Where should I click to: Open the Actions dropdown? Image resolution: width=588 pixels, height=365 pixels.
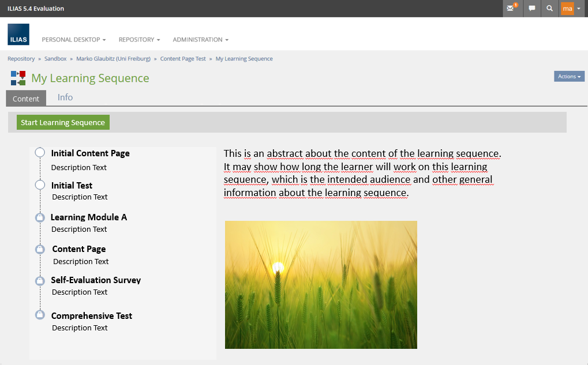[569, 76]
